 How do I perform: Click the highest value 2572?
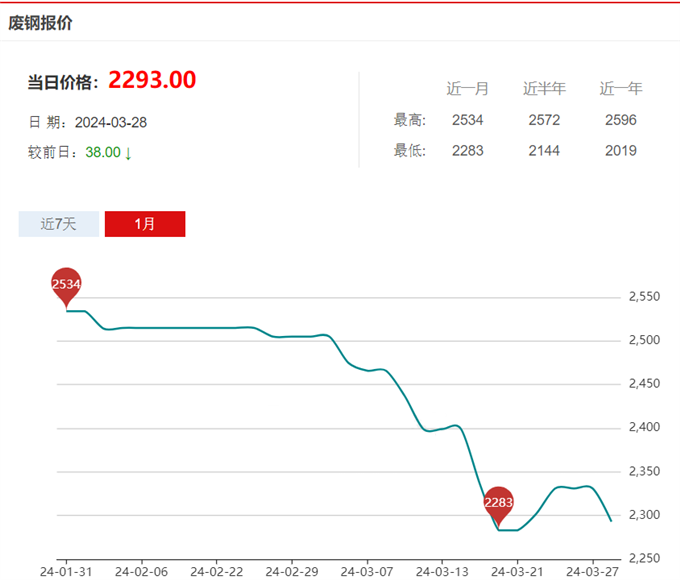(x=544, y=120)
